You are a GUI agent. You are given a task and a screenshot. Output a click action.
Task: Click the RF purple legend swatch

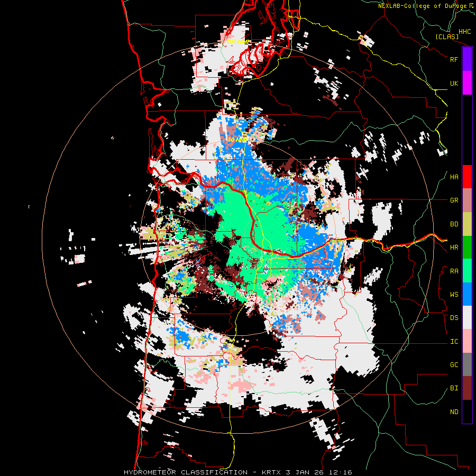[467, 59]
